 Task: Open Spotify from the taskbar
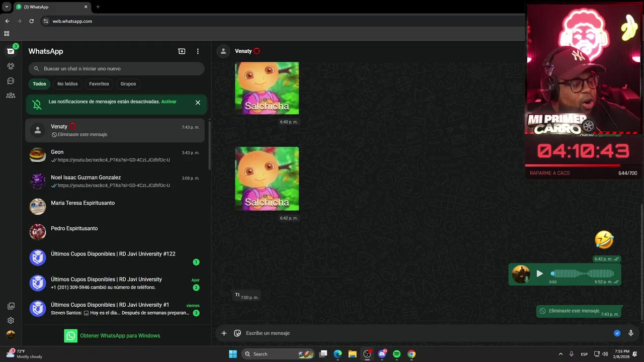pos(396,354)
